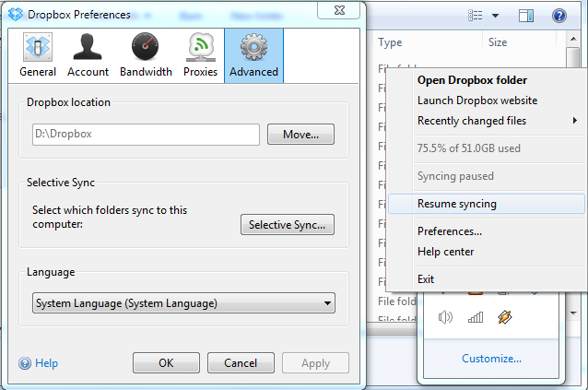
Task: Choose Exit in the Dropbox menu
Action: pos(487,279)
